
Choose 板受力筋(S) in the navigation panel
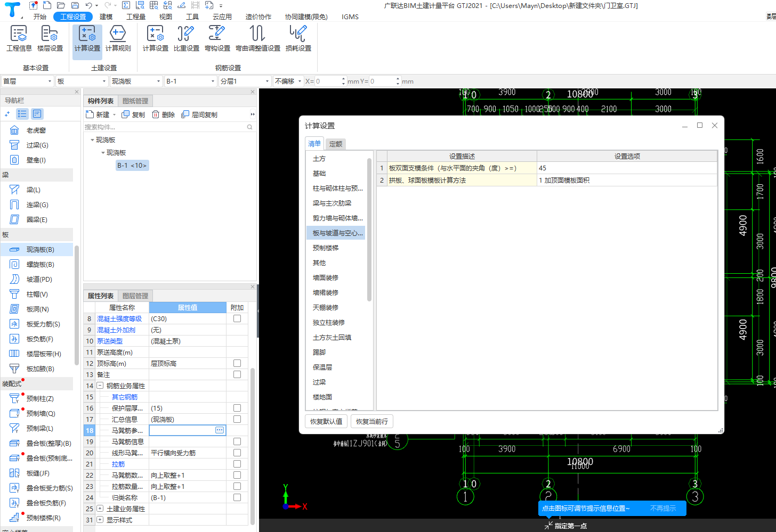pos(43,324)
